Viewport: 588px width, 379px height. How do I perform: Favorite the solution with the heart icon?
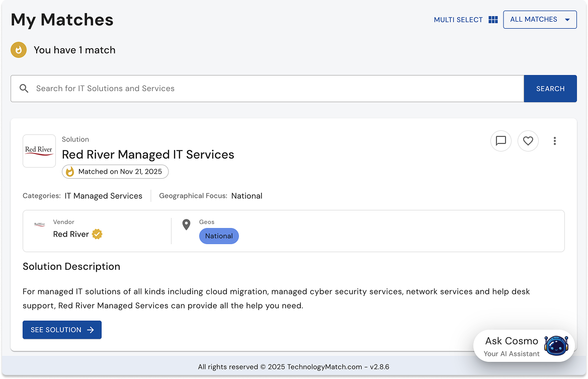coord(528,141)
